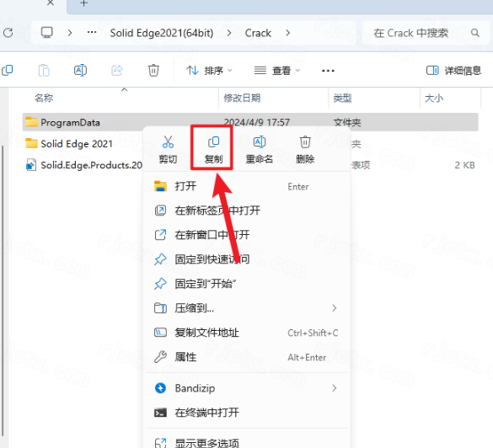Sort by the 修改日期 column header
The width and height of the screenshot is (493, 448).
tap(242, 98)
